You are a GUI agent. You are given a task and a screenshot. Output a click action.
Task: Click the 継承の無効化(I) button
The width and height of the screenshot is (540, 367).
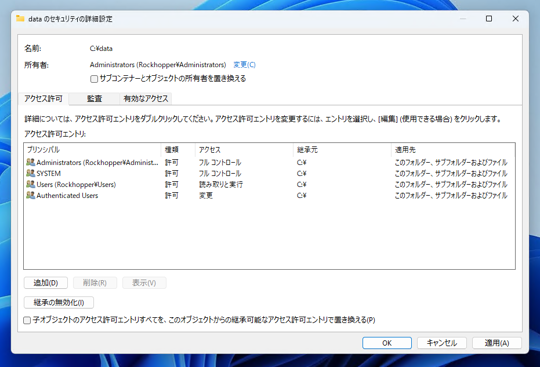coord(59,303)
